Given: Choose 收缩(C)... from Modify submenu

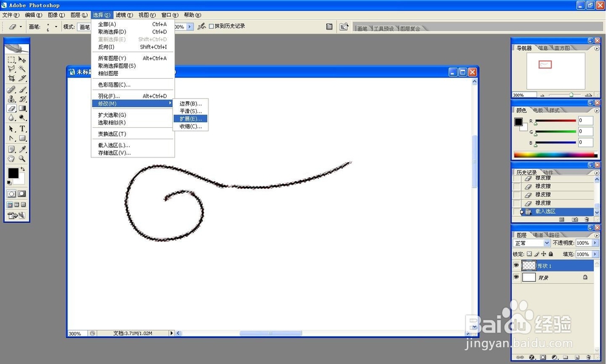Looking at the screenshot, I should click(190, 127).
